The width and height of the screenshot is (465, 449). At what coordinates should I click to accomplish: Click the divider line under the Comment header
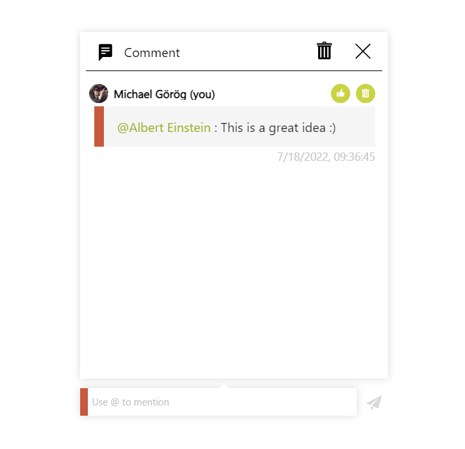tap(234, 71)
